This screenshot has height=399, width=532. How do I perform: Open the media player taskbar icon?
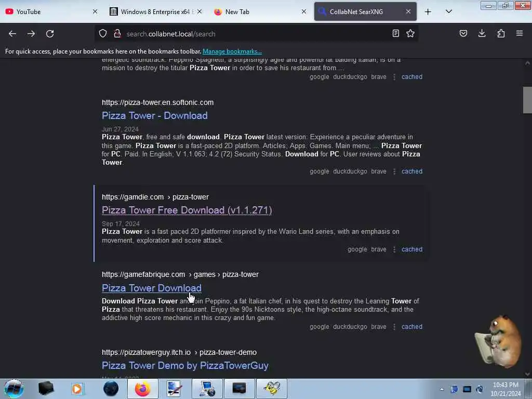pyautogui.click(x=77, y=389)
